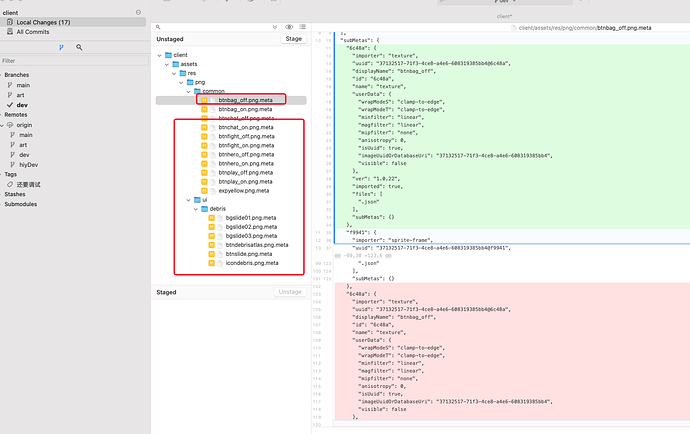The image size is (690, 434).
Task: Select file btnbag_off.png.meta
Action: pos(246,100)
